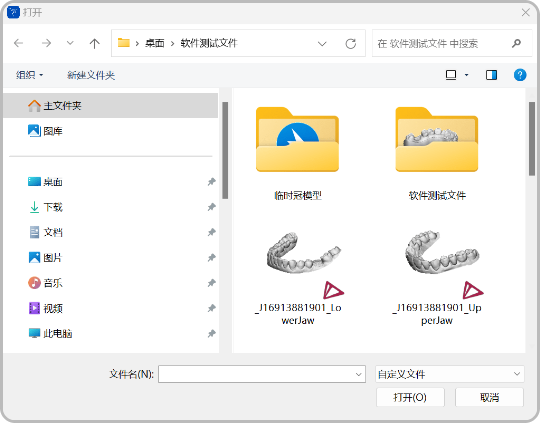
Task: Click the view layout icon
Action: [x=451, y=75]
